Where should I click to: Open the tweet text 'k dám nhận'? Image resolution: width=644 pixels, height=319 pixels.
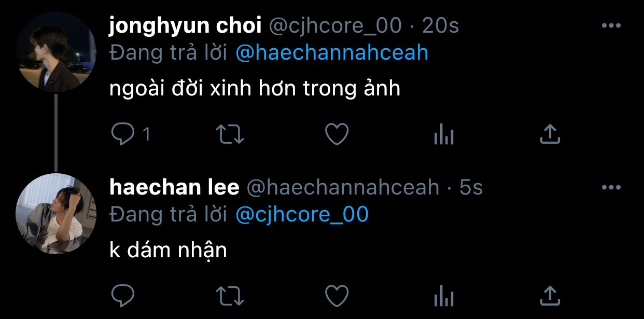[169, 251]
